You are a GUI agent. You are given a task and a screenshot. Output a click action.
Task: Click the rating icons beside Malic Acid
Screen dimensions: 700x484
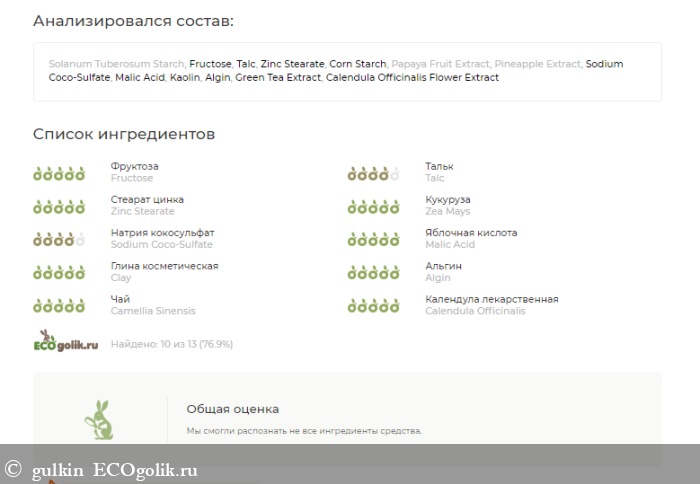pyautogui.click(x=373, y=240)
